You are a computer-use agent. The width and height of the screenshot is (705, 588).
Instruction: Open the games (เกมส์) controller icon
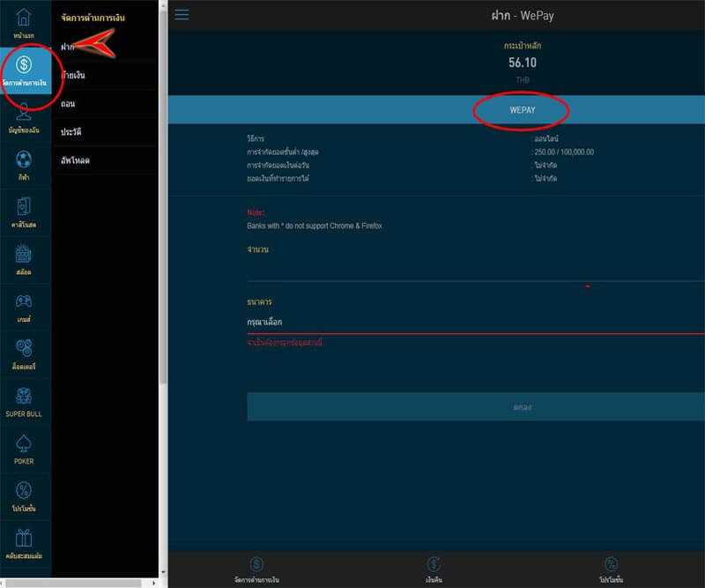tap(24, 301)
